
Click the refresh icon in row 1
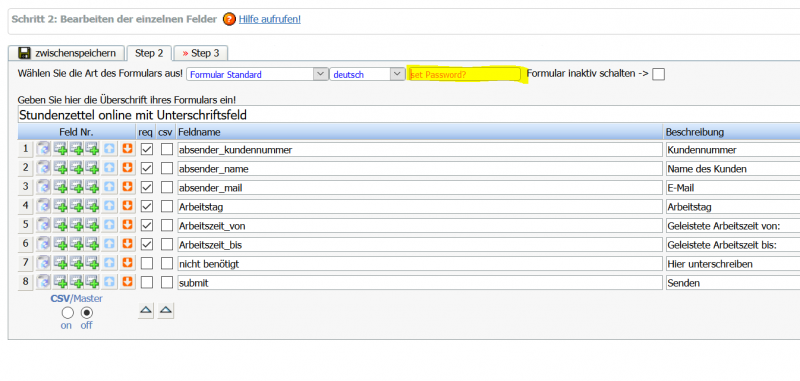pyautogui.click(x=44, y=149)
